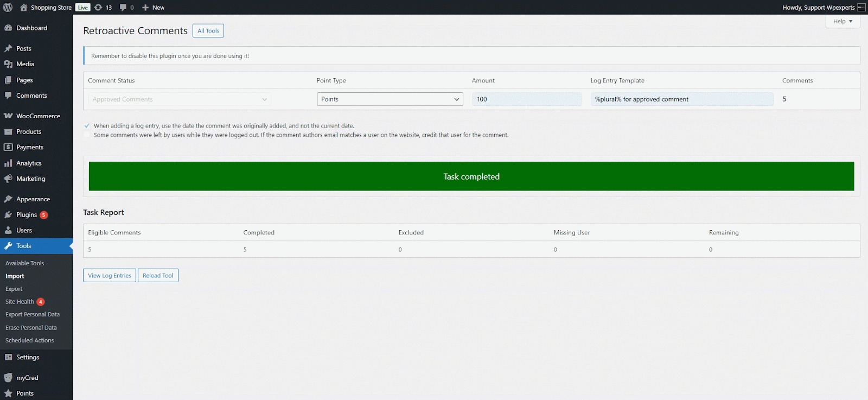
Task: Open Site Health submenu item
Action: [x=20, y=302]
